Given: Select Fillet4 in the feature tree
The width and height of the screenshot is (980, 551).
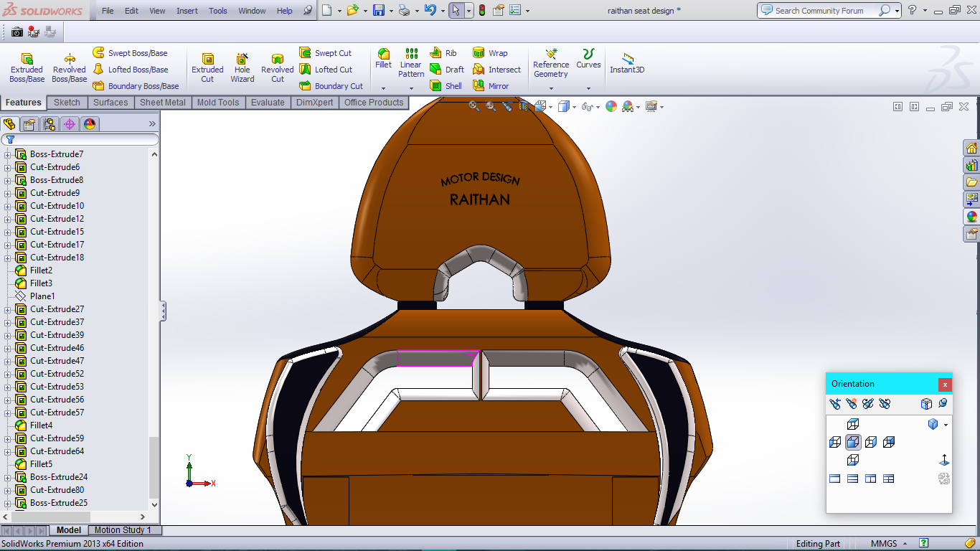Looking at the screenshot, I should 41,425.
